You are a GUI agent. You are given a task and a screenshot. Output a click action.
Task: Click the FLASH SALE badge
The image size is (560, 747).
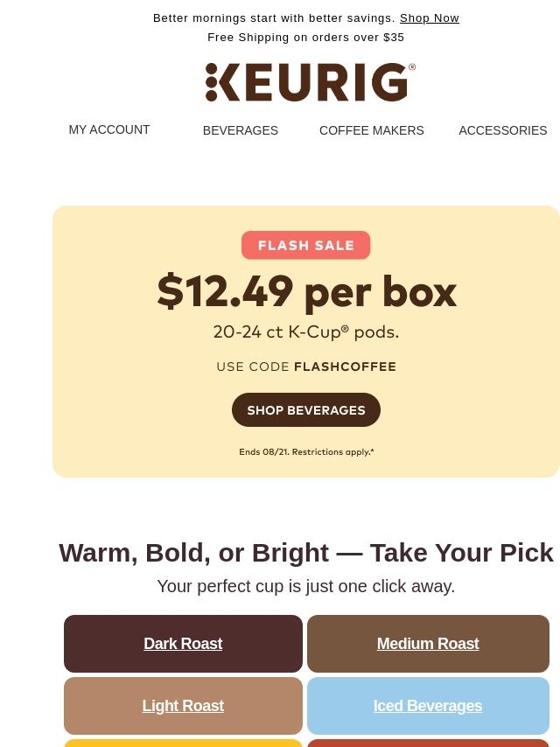(x=306, y=245)
